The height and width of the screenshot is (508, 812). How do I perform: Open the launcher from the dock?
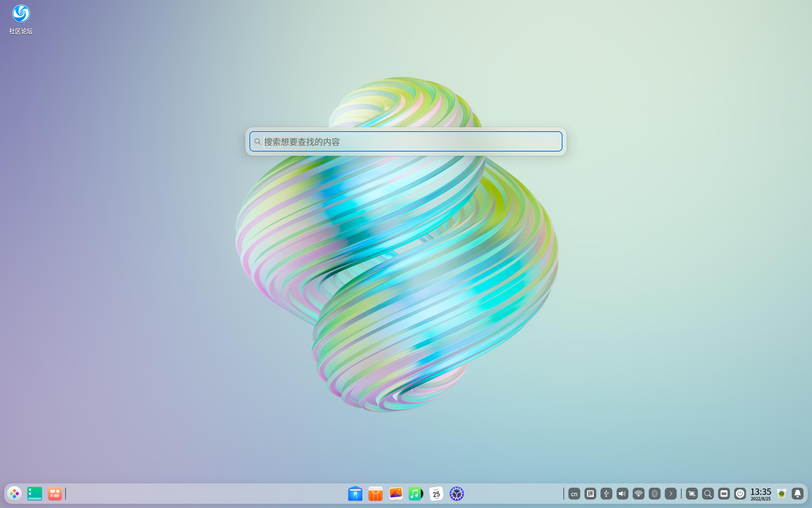(14, 494)
